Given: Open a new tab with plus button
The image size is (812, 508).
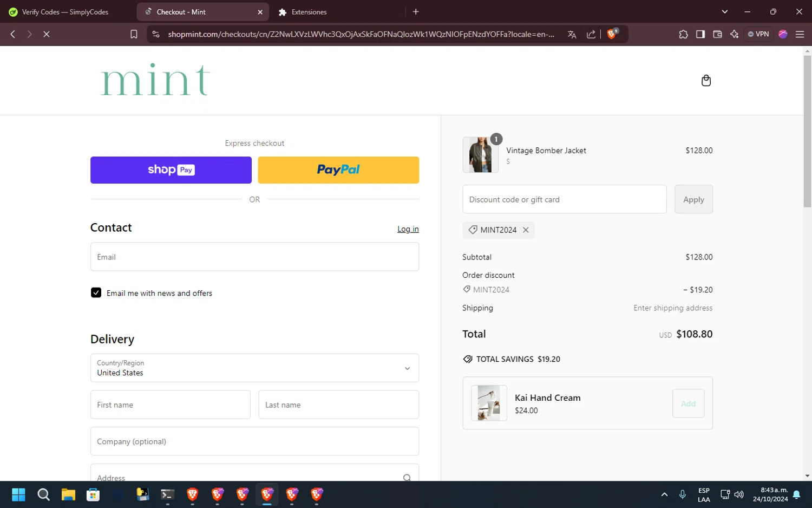Looking at the screenshot, I should pos(416,11).
